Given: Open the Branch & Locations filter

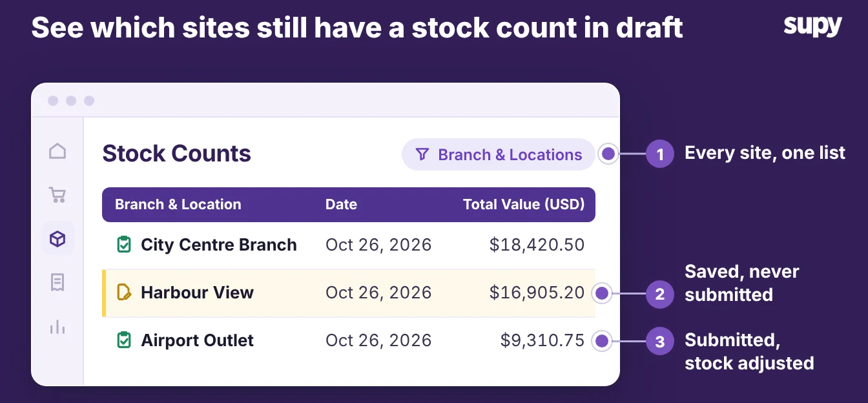Looking at the screenshot, I should point(498,154).
